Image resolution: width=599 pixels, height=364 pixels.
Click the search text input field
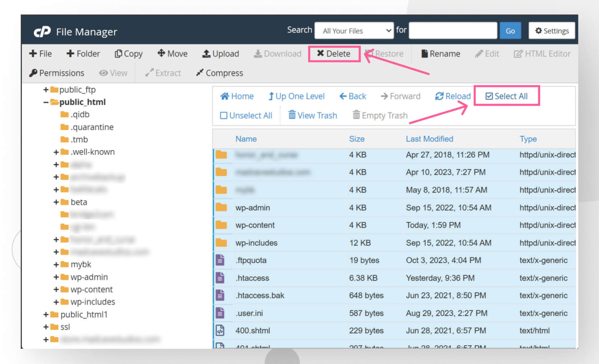point(453,30)
